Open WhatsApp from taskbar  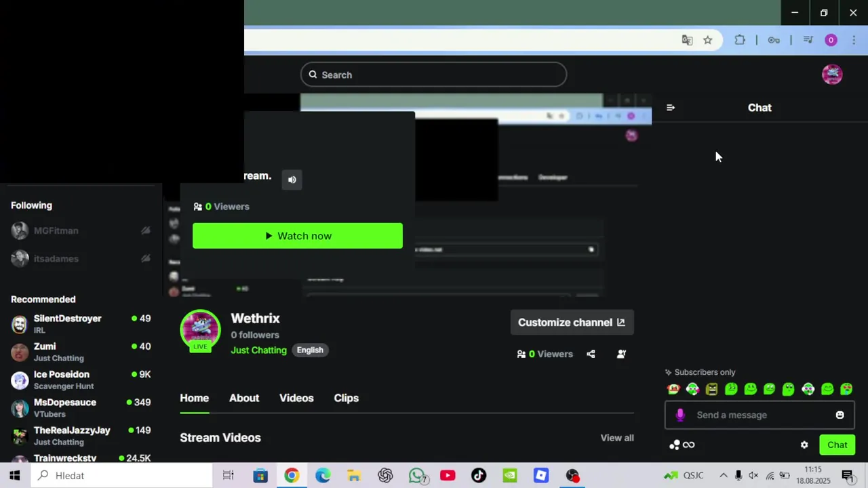click(417, 476)
